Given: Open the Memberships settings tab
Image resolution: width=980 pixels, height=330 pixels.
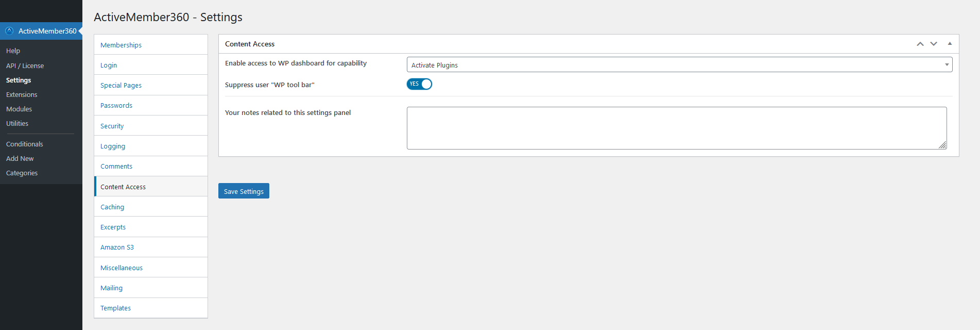Looking at the screenshot, I should point(151,45).
